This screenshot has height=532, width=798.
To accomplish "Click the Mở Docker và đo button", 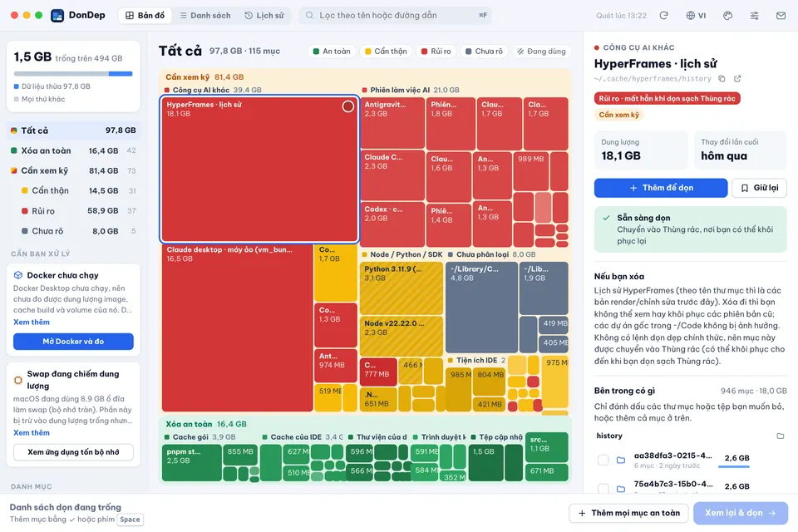I will pyautogui.click(x=73, y=341).
